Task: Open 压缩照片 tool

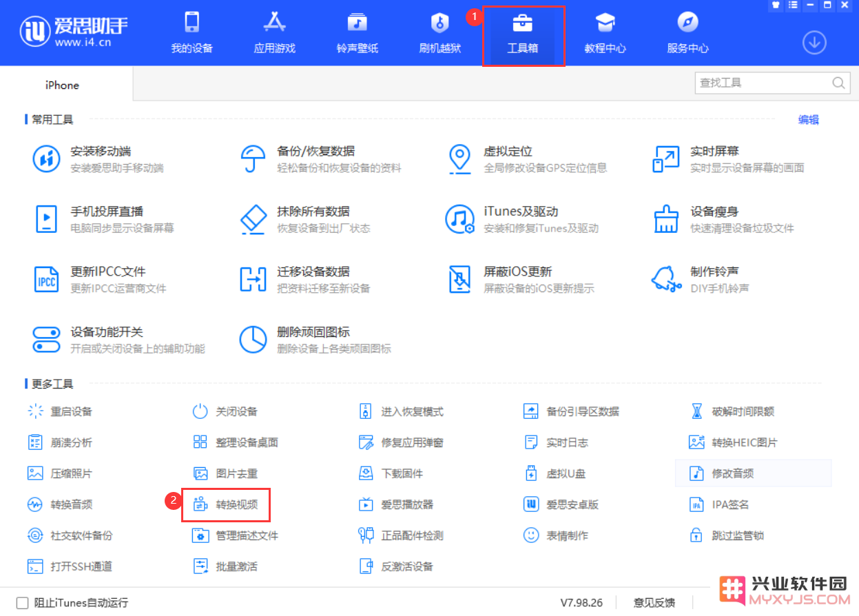Action: (x=60, y=473)
